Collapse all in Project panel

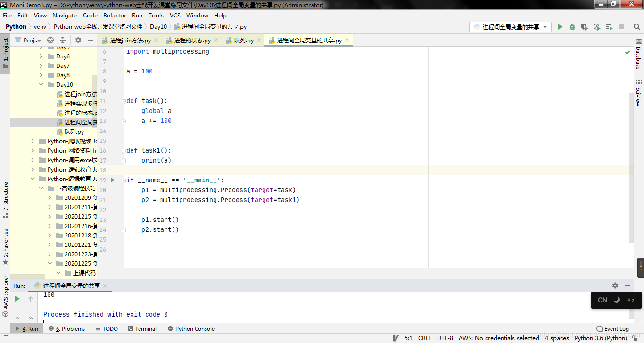(x=63, y=40)
